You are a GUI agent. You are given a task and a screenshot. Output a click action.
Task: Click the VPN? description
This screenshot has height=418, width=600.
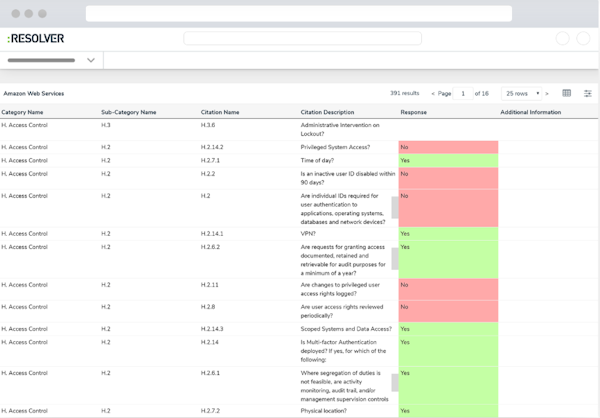tap(308, 233)
